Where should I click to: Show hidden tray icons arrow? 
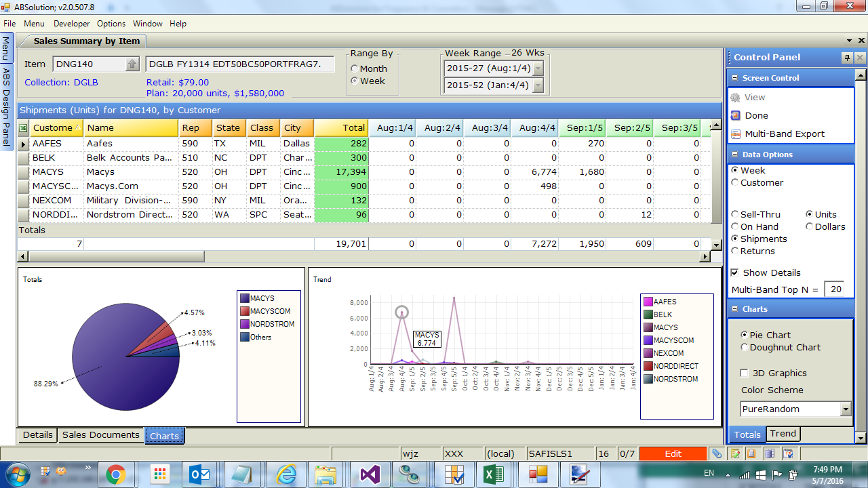point(729,474)
